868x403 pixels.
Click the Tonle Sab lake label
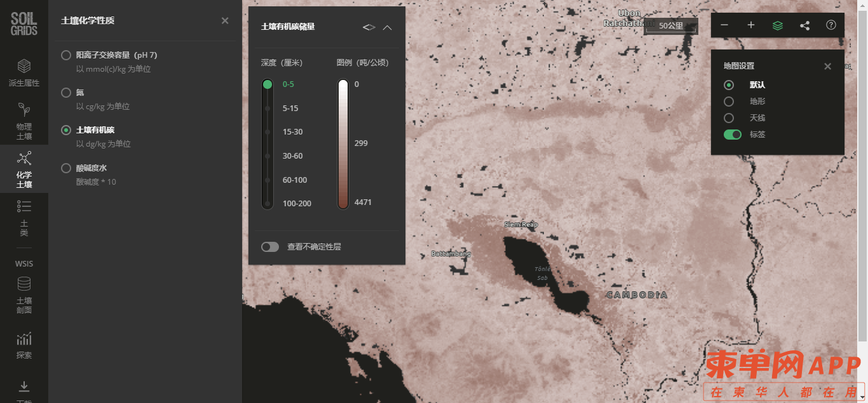542,274
